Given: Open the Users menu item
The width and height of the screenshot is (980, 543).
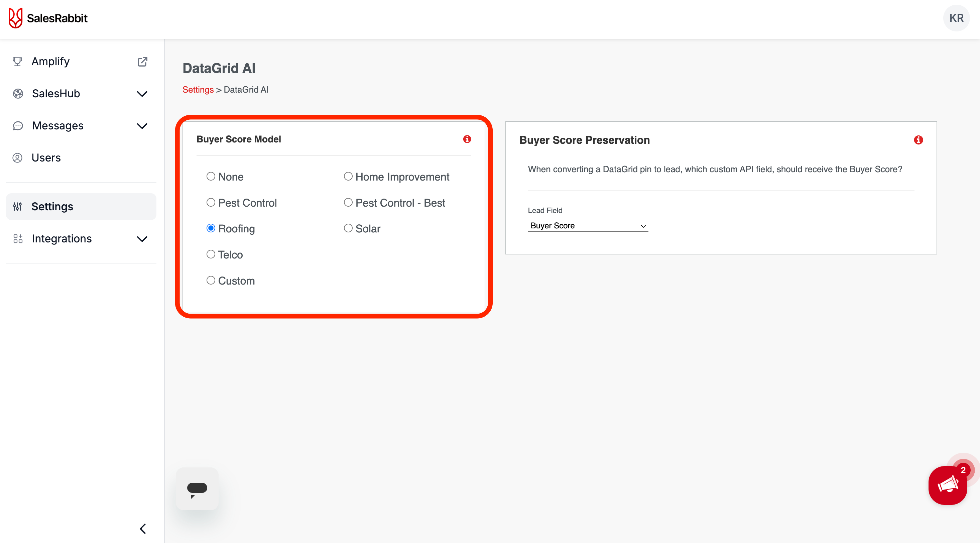Looking at the screenshot, I should 46,157.
